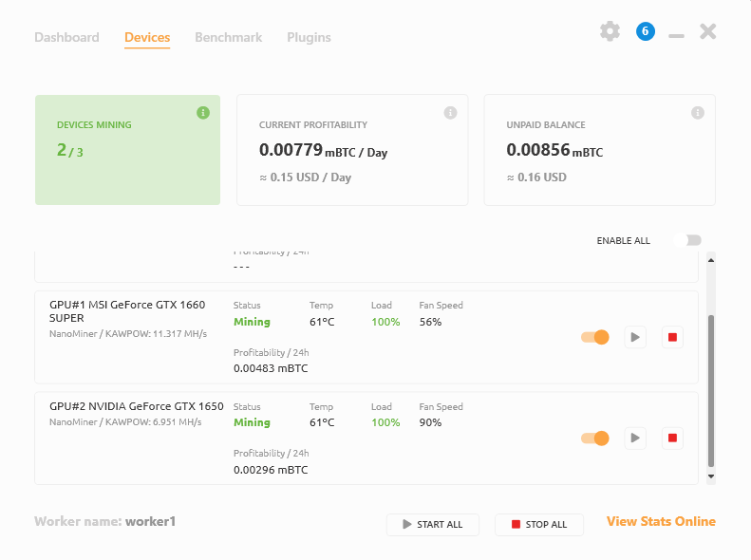This screenshot has width=751, height=560.
Task: Open notifications badge showing 6
Action: [x=646, y=31]
